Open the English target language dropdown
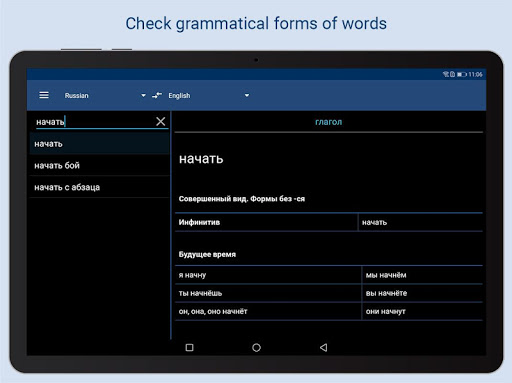The image size is (512, 383). [x=209, y=95]
